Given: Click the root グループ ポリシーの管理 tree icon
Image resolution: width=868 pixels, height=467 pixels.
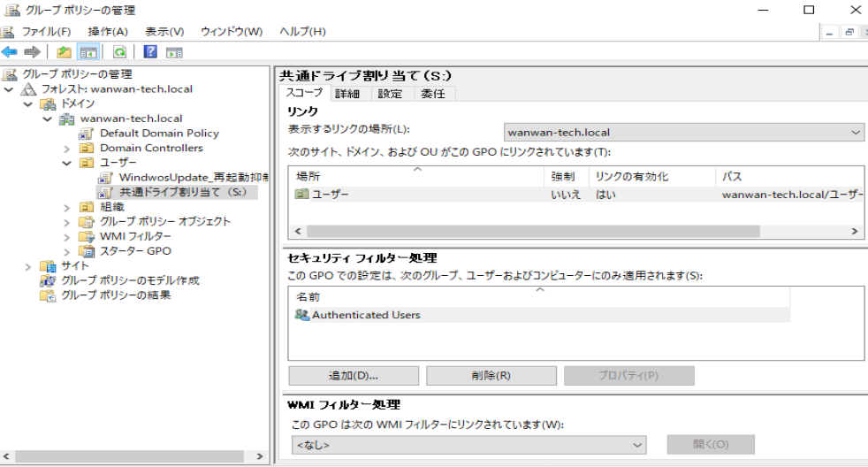Looking at the screenshot, I should pos(10,74).
